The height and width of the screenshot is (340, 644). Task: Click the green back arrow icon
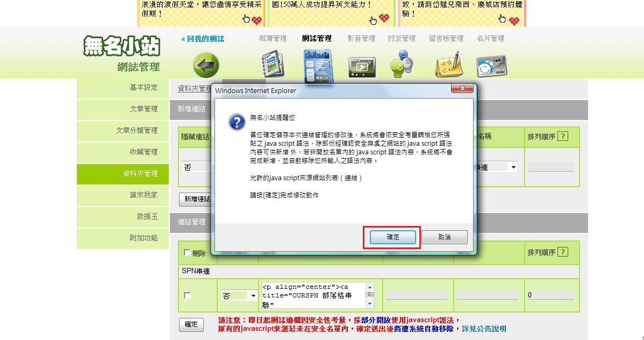point(206,65)
